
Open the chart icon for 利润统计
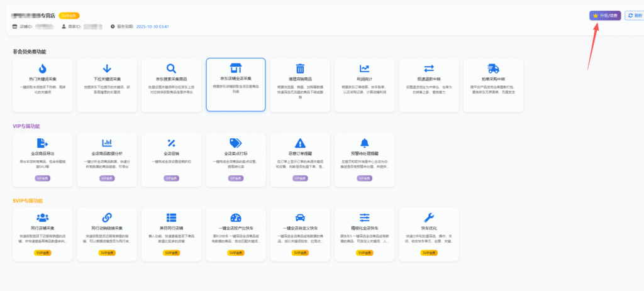(364, 69)
